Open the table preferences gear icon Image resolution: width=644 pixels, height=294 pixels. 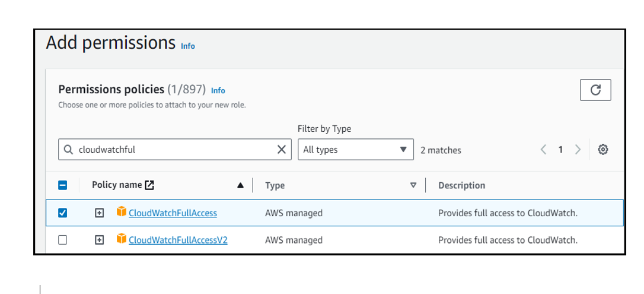click(603, 150)
